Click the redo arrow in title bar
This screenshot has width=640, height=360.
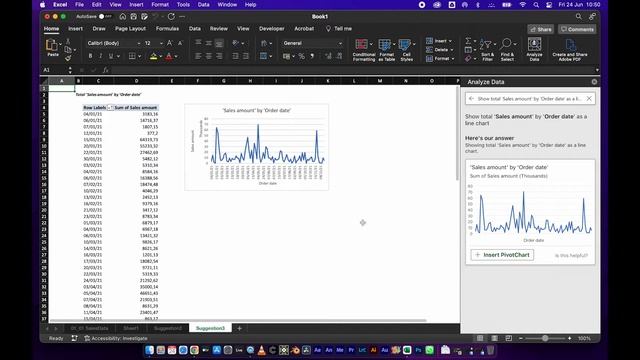[x=171, y=17]
